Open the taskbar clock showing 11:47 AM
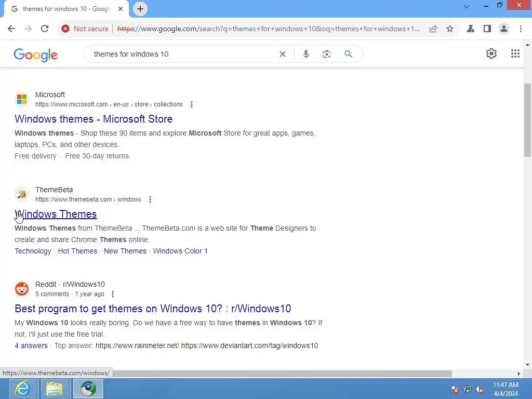532x399 pixels. tap(506, 389)
